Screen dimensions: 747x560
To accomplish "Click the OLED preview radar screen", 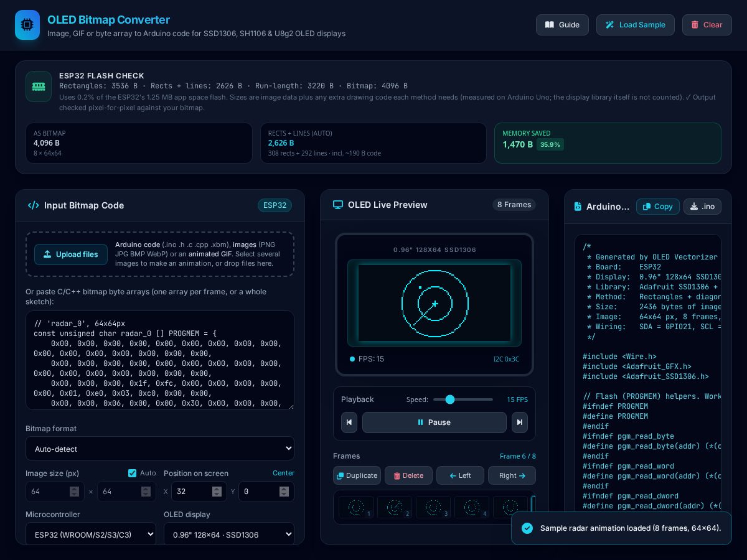I will coord(435,303).
